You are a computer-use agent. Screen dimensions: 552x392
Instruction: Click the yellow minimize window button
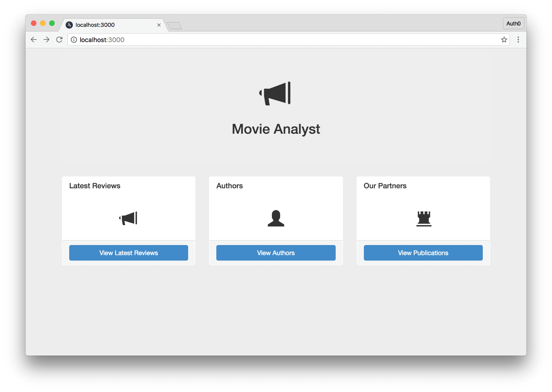point(43,23)
